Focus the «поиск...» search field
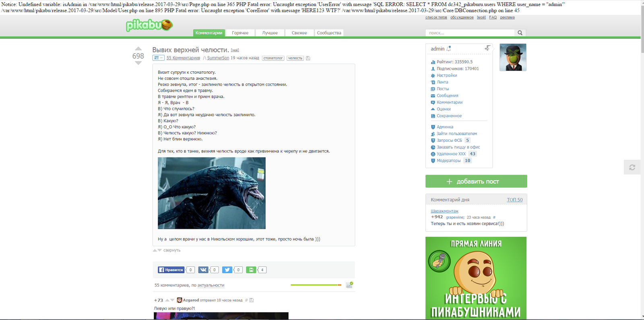Viewport: 644px width, 320px height. coord(469,33)
